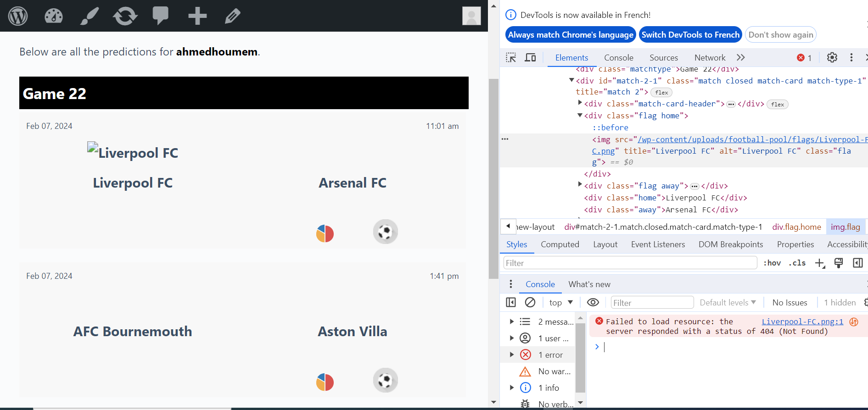The height and width of the screenshot is (410, 868).
Task: Expand the 2 messages sidebar group
Action: tap(511, 321)
